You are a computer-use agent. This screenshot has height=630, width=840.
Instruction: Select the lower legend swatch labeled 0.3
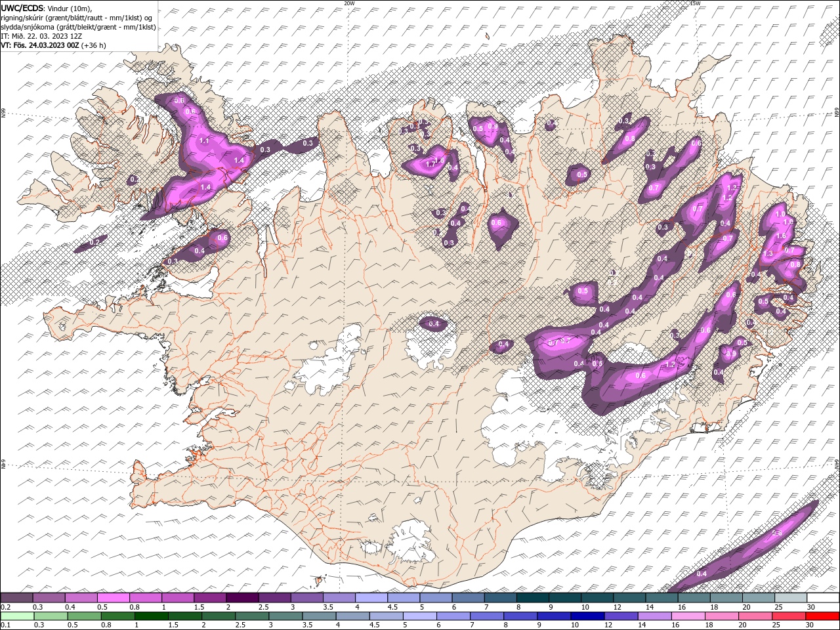[x=50, y=616]
